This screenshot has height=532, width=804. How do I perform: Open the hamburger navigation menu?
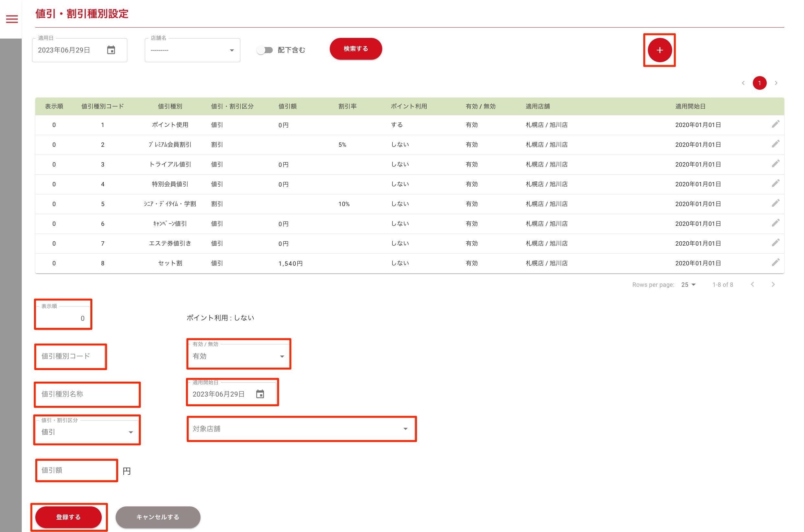click(x=12, y=19)
